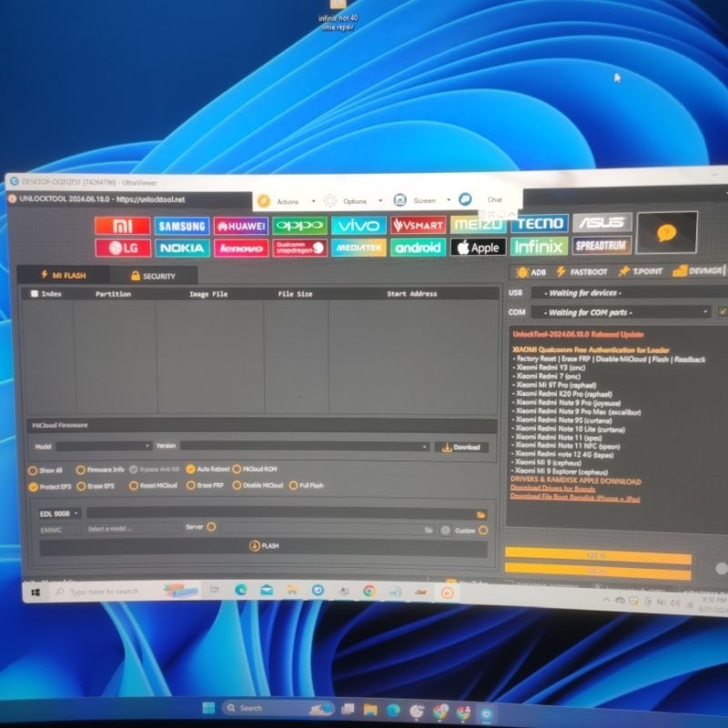Click the upper orange progress bar

[x=598, y=555]
